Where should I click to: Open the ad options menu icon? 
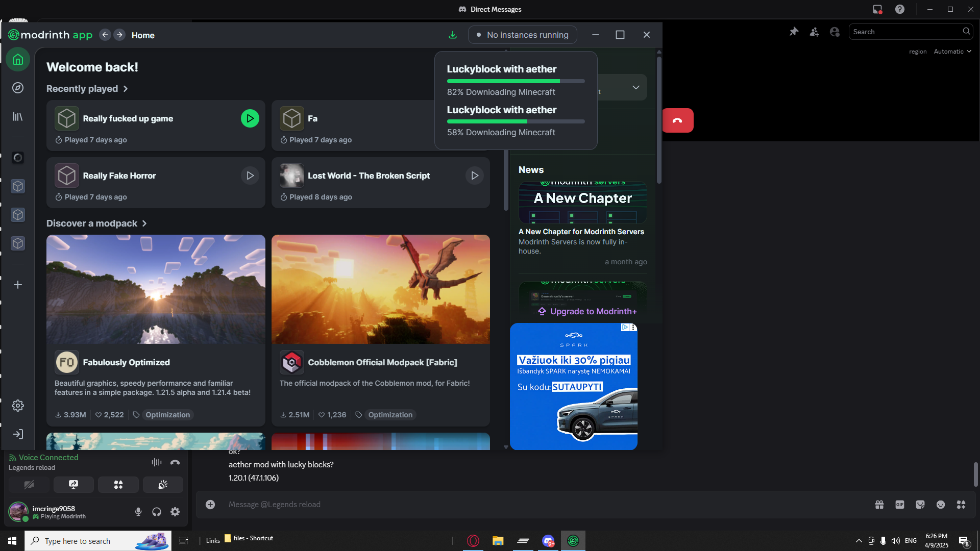[x=633, y=328]
